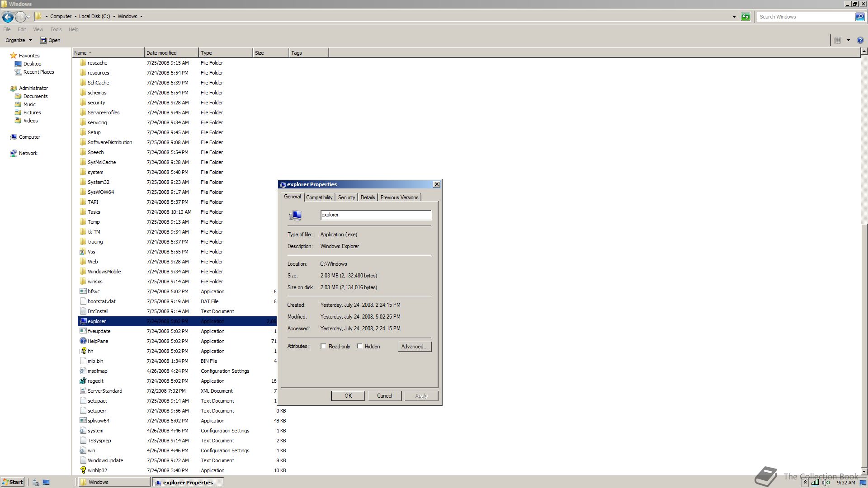868x488 pixels.
Task: Click the Server Manager quick launch icon
Action: coord(36,482)
